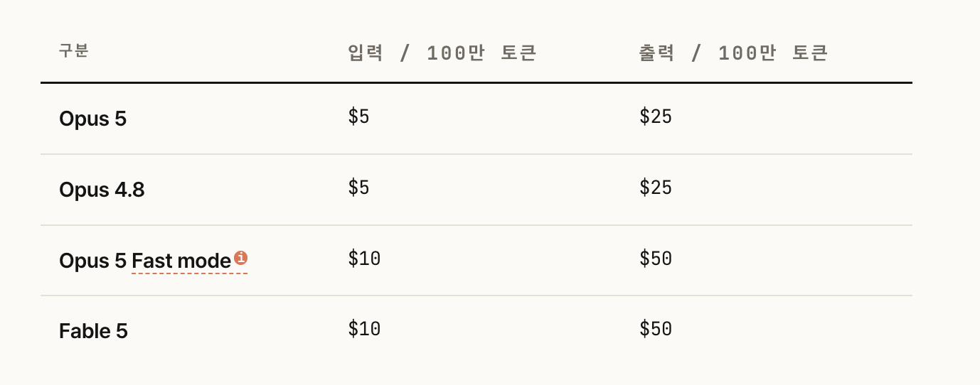Viewport: 980px width, 385px height.
Task: Click the 구분 column header
Action: pyautogui.click(x=74, y=51)
